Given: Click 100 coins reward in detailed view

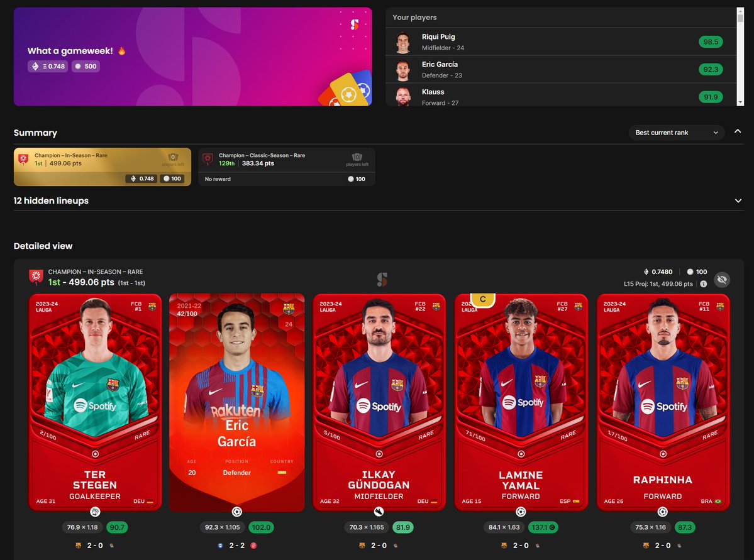Looking at the screenshot, I should (697, 272).
